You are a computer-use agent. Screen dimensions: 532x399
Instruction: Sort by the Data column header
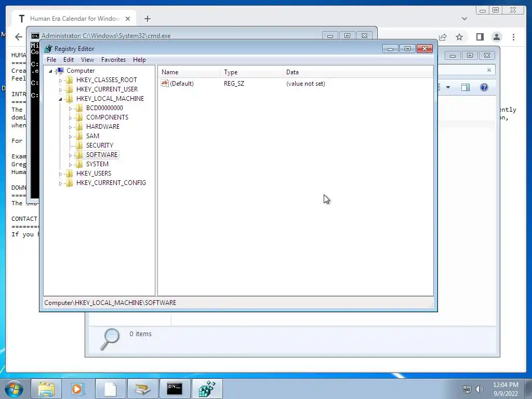click(358, 72)
